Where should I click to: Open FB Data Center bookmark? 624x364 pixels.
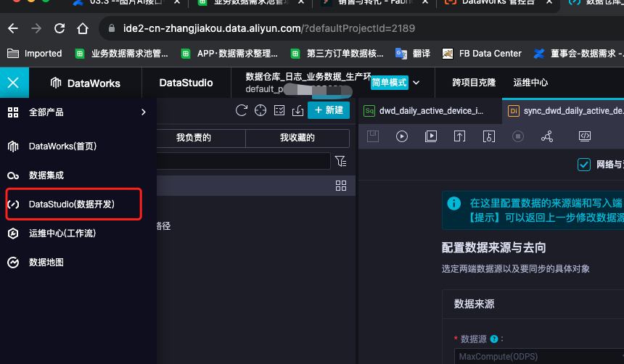tap(482, 54)
